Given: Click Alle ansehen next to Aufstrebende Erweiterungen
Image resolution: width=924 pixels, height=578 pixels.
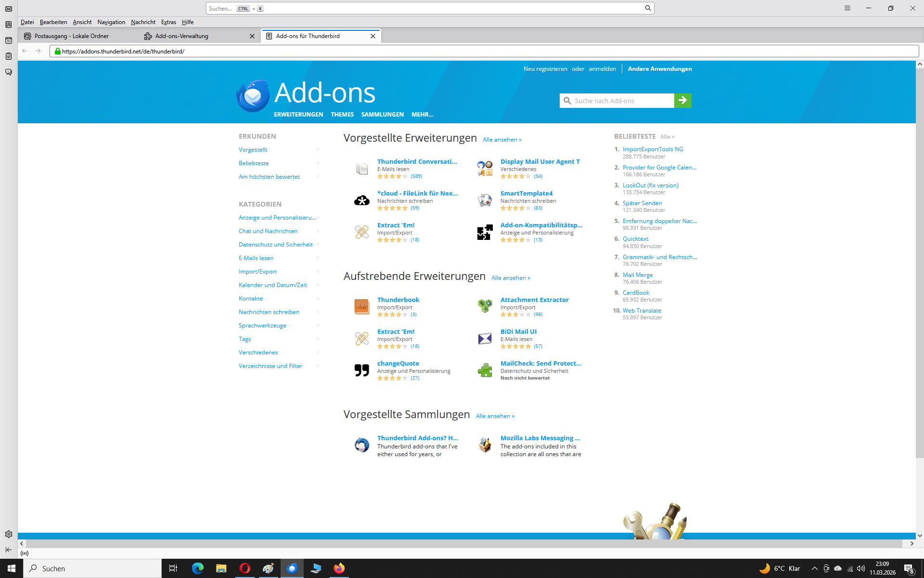Looking at the screenshot, I should coord(511,278).
